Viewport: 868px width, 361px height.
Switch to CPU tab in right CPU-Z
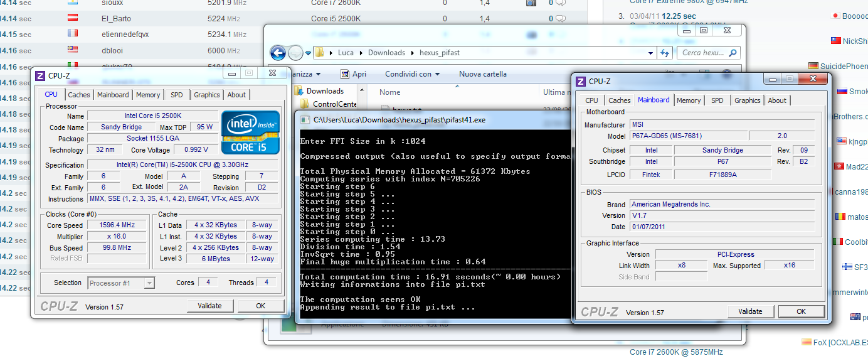(x=591, y=100)
